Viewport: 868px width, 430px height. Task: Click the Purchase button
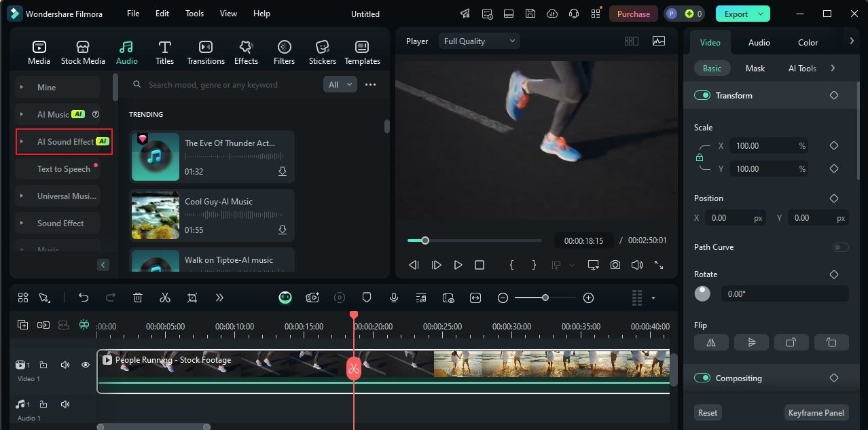click(633, 14)
